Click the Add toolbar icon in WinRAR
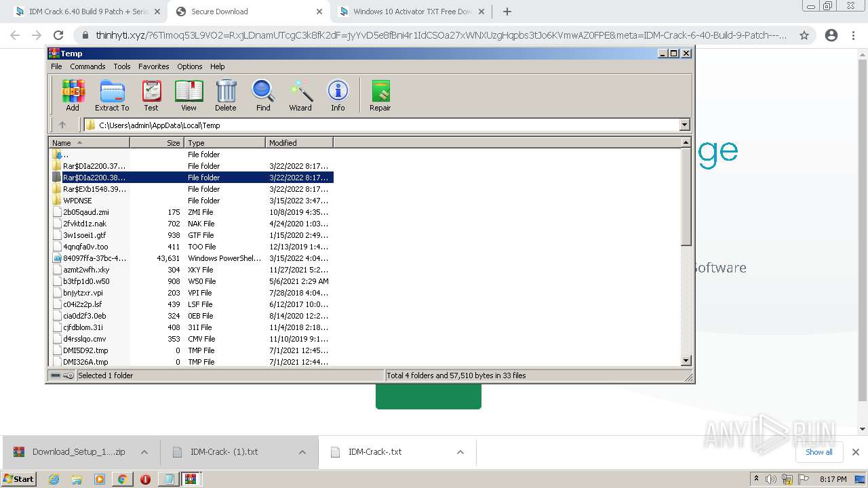The height and width of the screenshot is (488, 868). coord(73,95)
